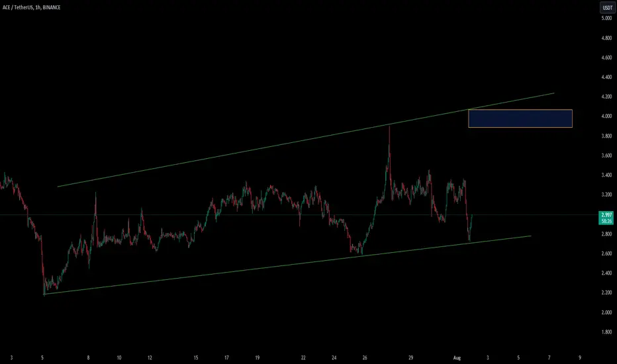This screenshot has height=364, width=617.
Task: Click the date 7 on time axis
Action: 549,357
